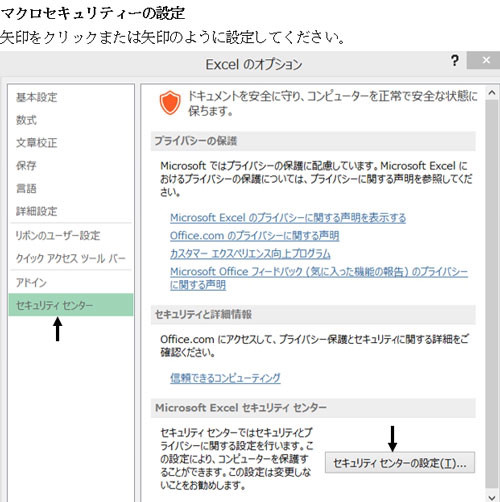This screenshot has height=502, width=500.
Task: Open クイック アクセス ツール バー options
Action: [x=70, y=258]
